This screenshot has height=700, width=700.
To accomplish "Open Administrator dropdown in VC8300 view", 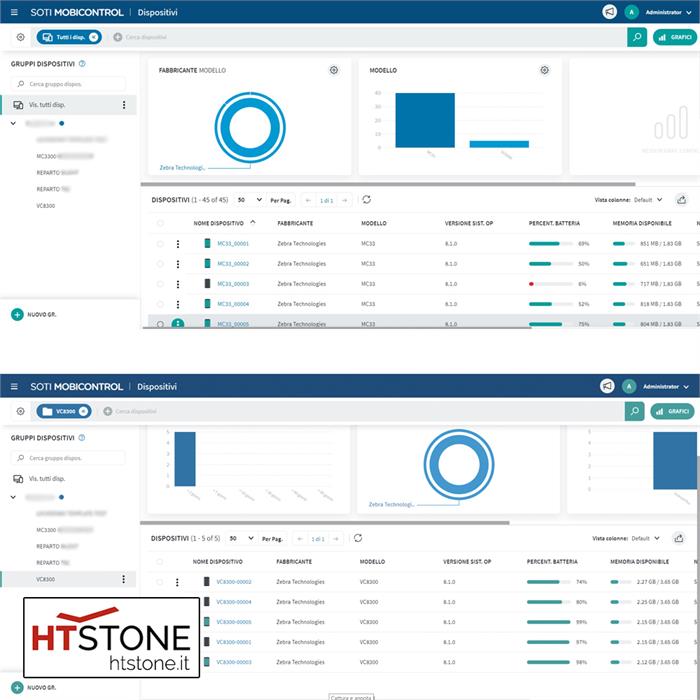I will point(666,387).
